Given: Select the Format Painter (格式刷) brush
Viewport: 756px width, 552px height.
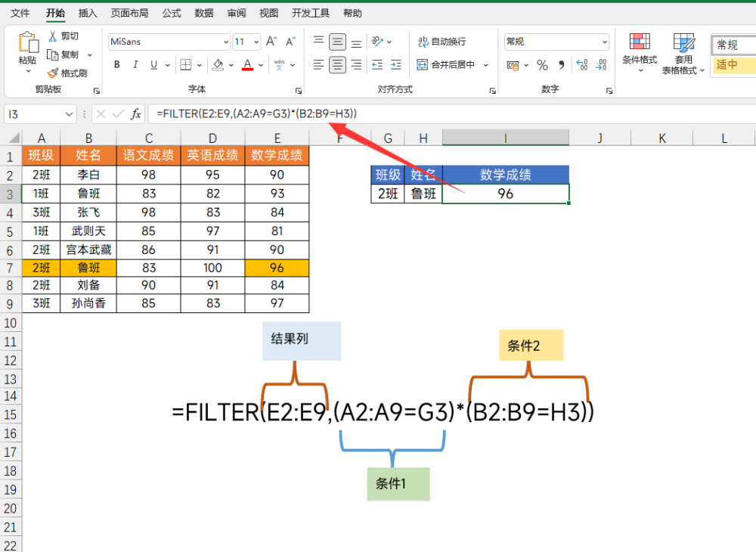Looking at the screenshot, I should pyautogui.click(x=53, y=73).
